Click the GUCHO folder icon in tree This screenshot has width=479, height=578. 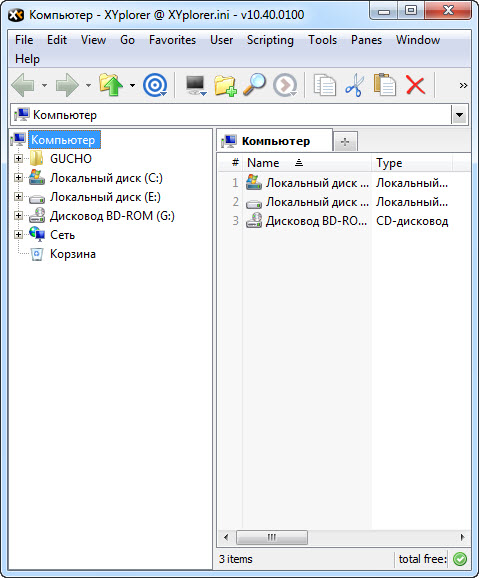pos(37,159)
